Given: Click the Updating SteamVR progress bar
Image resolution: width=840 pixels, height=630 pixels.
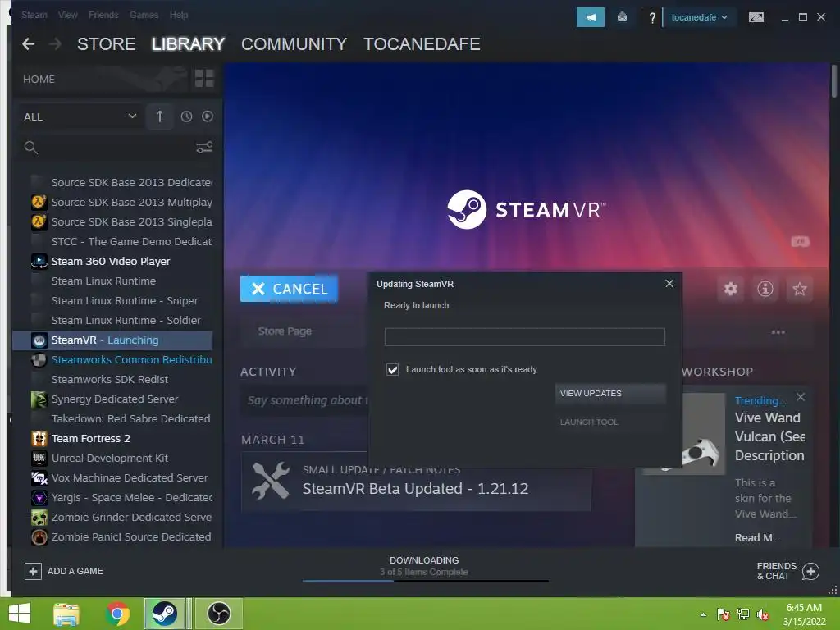Looking at the screenshot, I should [524, 337].
